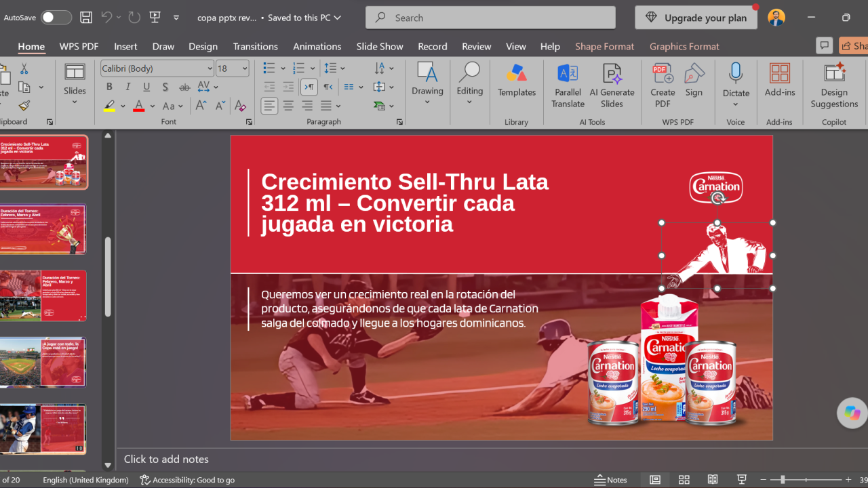868x488 pixels.
Task: Open the Animations tab
Action: point(317,46)
